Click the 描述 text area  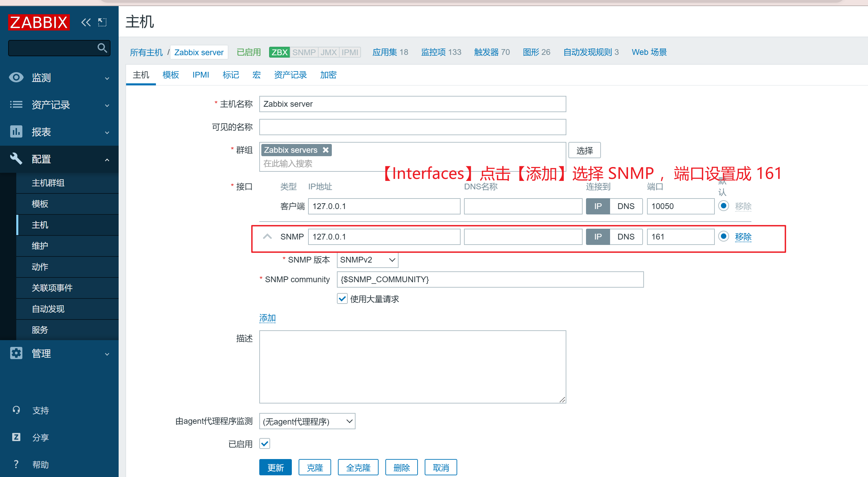click(413, 367)
